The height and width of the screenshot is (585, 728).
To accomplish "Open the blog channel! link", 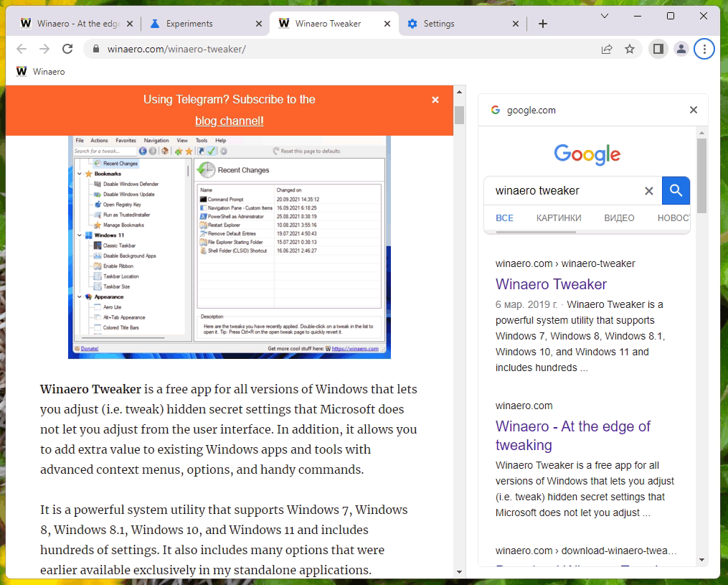I will click(230, 121).
